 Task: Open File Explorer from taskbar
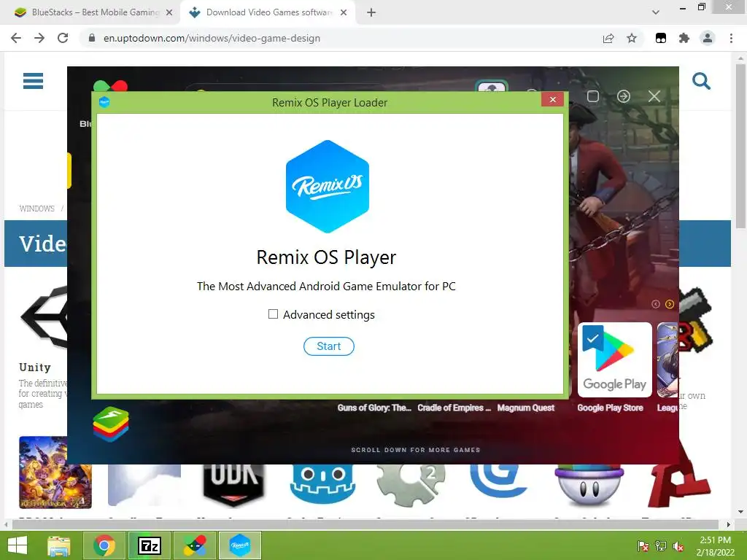tap(59, 545)
